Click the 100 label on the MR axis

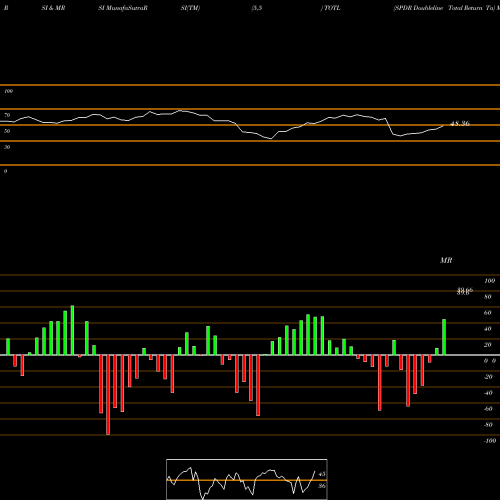(489, 281)
